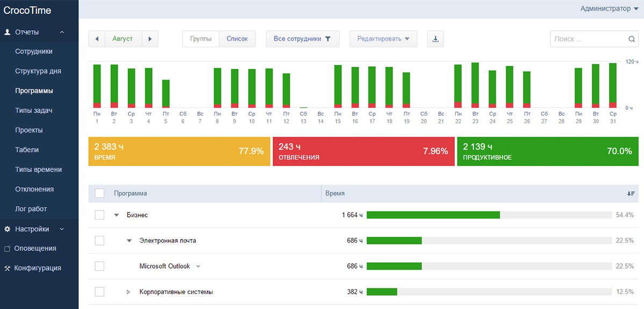Click the sort order icon in Time column

[x=631, y=193]
